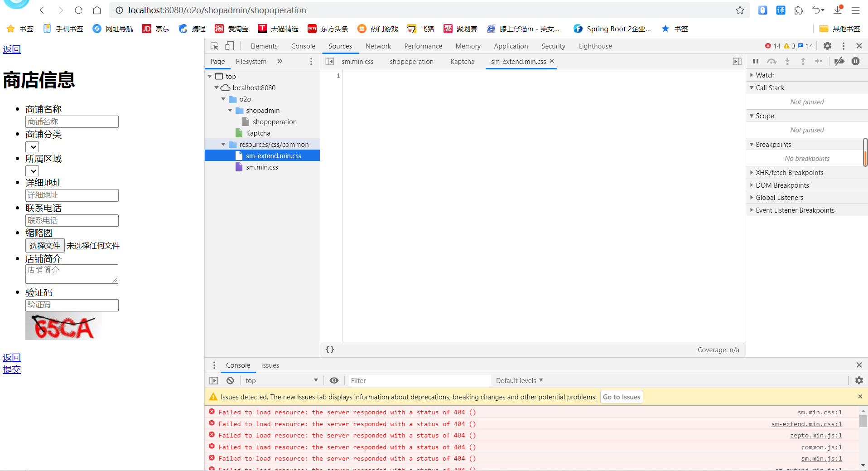Expand the Watch section
The image size is (868, 471).
[x=752, y=75]
